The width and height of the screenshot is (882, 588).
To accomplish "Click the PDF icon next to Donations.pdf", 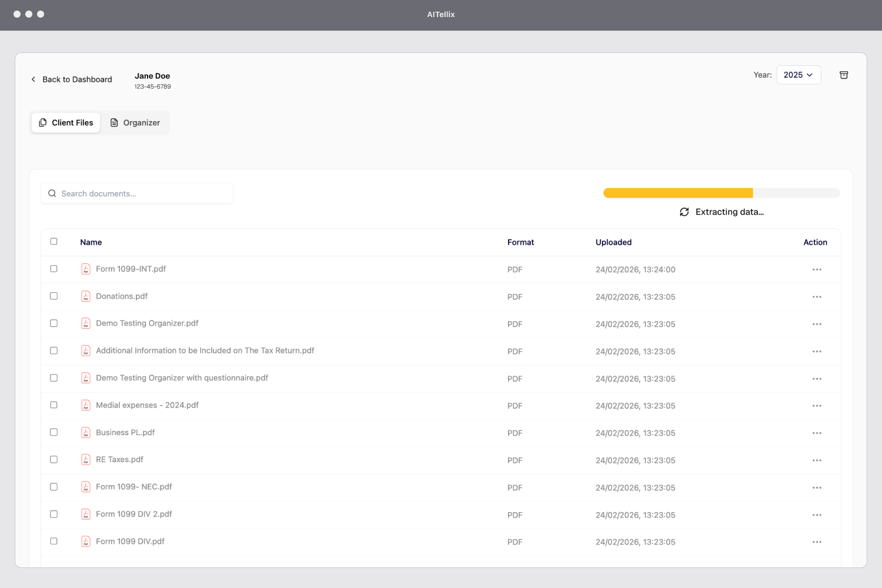I will (86, 296).
